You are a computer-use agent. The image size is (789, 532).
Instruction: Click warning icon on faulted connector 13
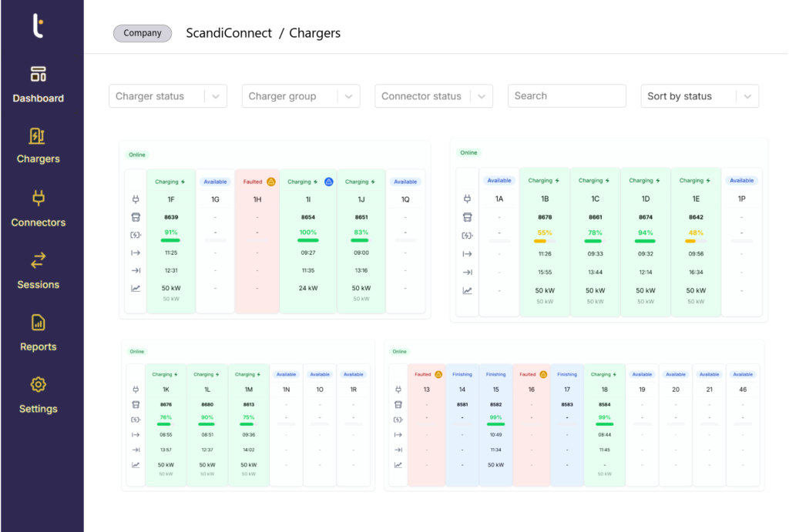click(x=438, y=375)
